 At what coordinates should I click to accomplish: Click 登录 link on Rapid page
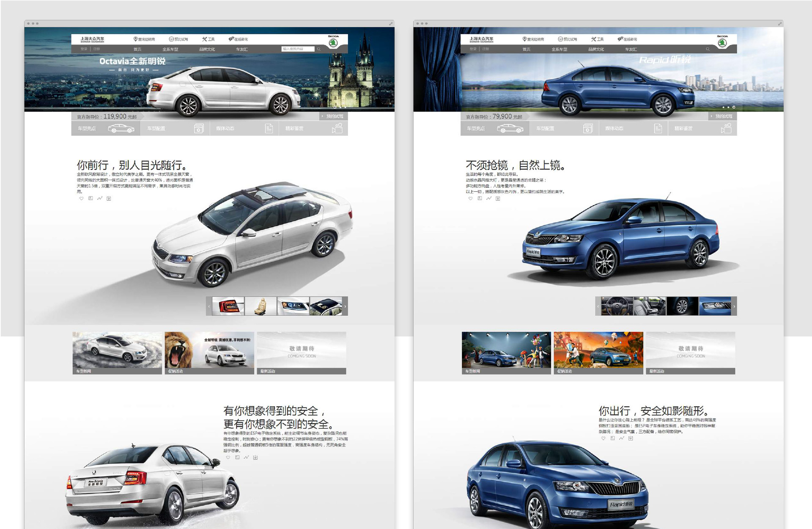tap(473, 49)
